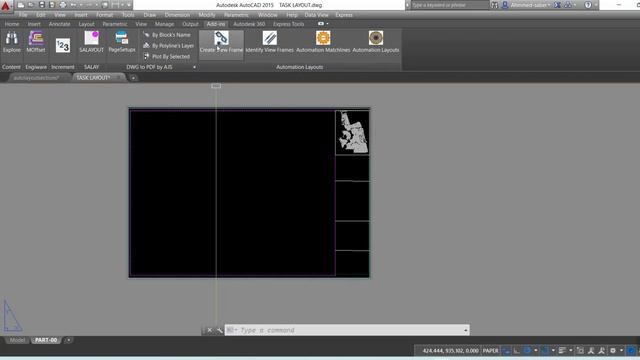This screenshot has width=640, height=360.
Task: Switch to the Home ribbon tab
Action: [x=12, y=24]
